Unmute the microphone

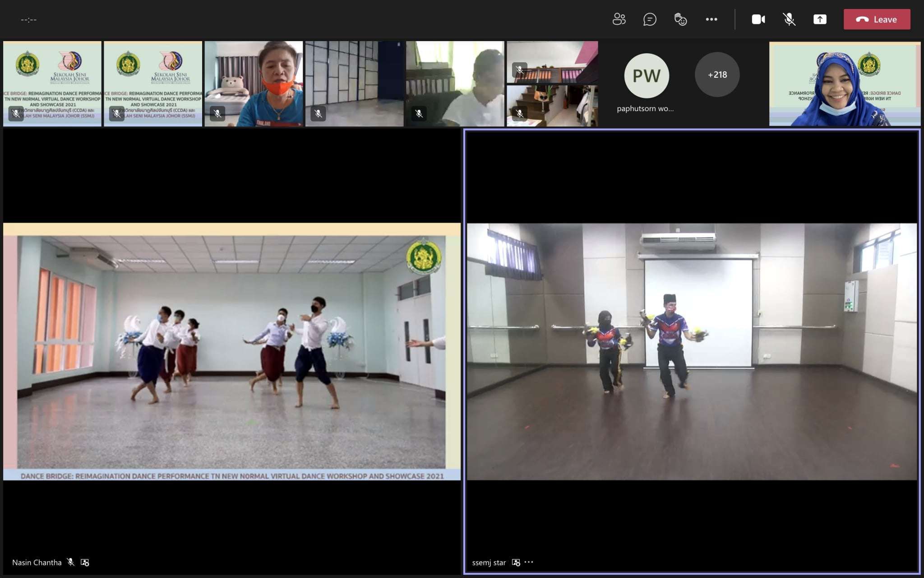coord(789,19)
